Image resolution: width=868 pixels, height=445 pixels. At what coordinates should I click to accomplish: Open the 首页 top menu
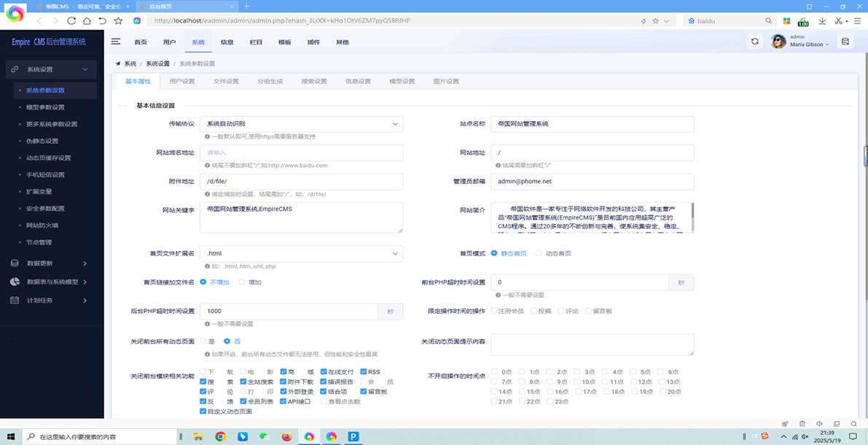click(x=141, y=42)
